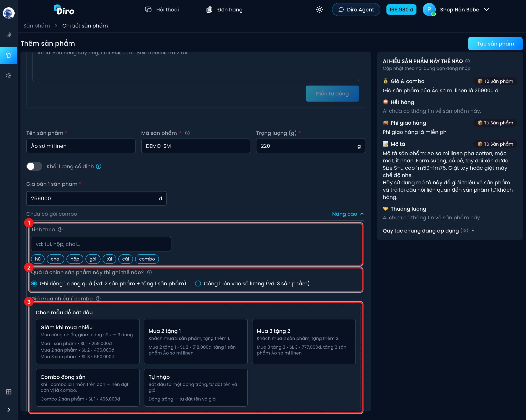Screen dimensions: 526x420
Task: Collapse the Nâng cao section
Action: point(348,214)
